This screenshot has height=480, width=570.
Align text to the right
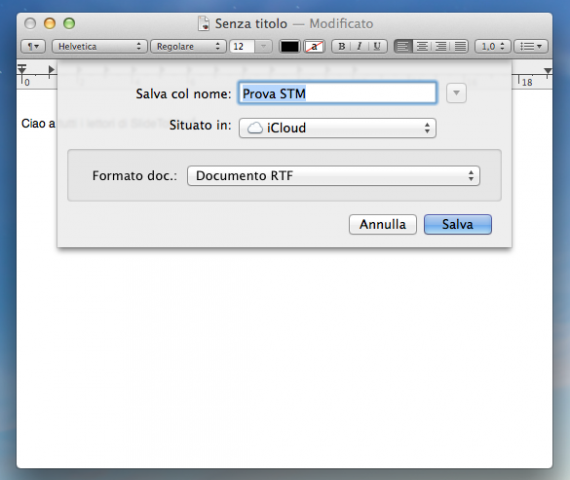pos(441,47)
